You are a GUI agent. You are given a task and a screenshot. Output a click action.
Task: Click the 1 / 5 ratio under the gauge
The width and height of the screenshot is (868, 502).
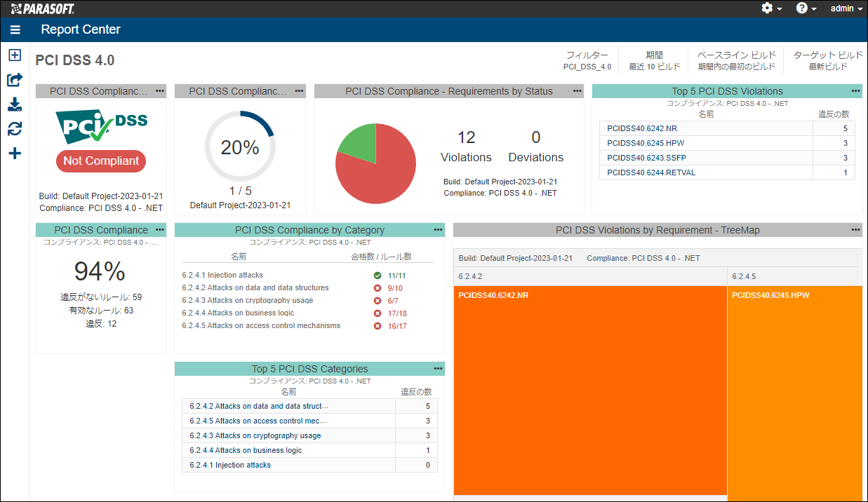pos(240,191)
